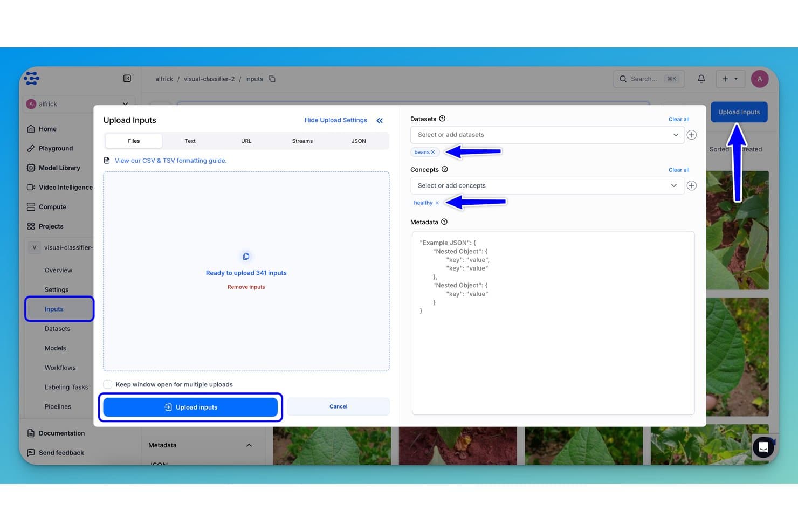The width and height of the screenshot is (798, 532).
Task: Add a new concept with plus icon
Action: pyautogui.click(x=692, y=185)
